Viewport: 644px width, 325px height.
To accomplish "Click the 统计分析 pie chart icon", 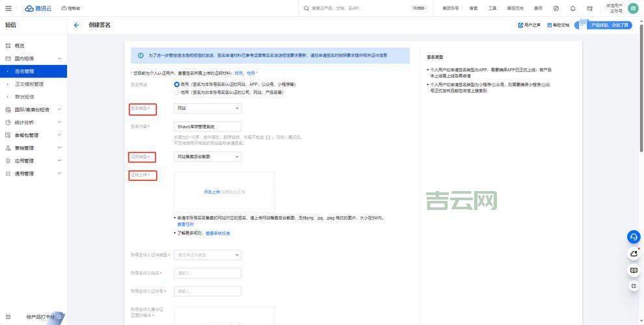I will click(x=8, y=122).
